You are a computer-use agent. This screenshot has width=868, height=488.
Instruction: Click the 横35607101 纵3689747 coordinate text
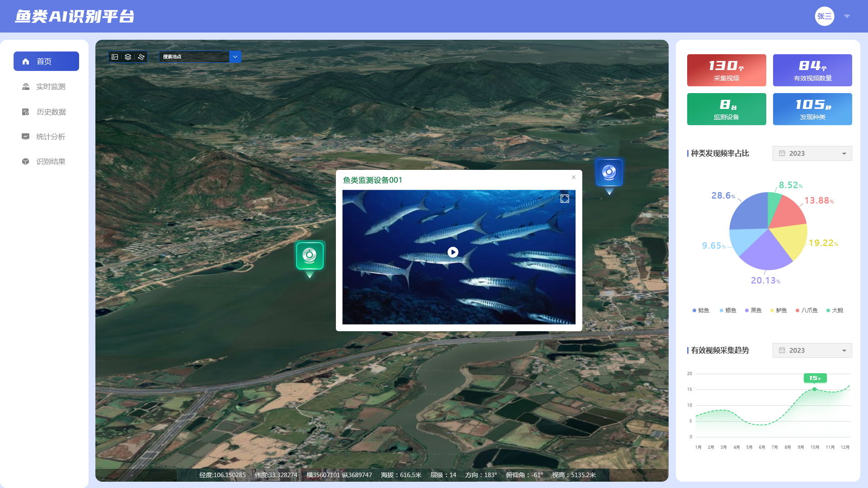click(339, 475)
